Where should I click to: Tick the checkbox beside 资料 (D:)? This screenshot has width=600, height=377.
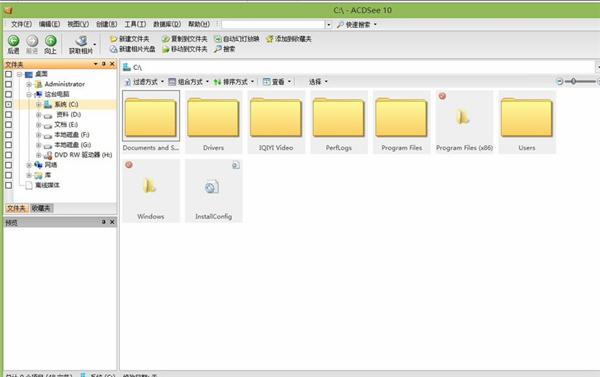click(x=8, y=114)
